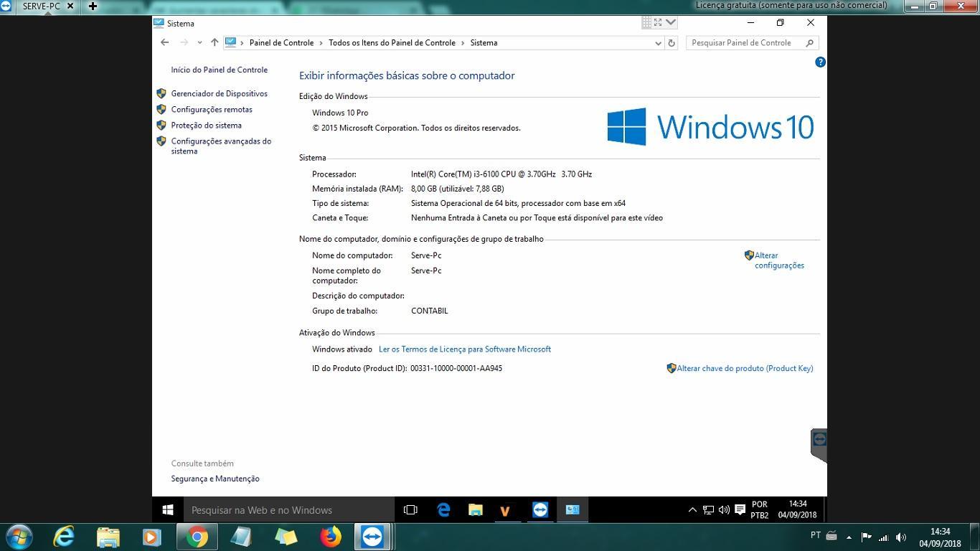Screen dimensions: 980x551
Task: Open TeamViewer on remote taskbar
Action: [x=540, y=510]
